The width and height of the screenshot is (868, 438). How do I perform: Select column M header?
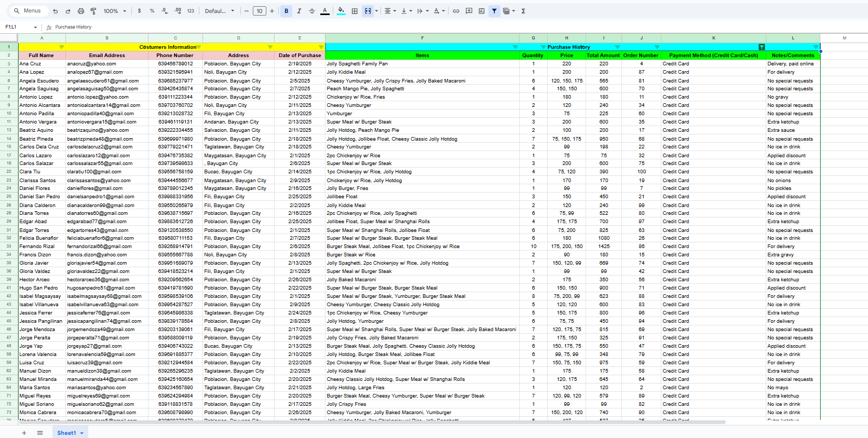pos(844,38)
